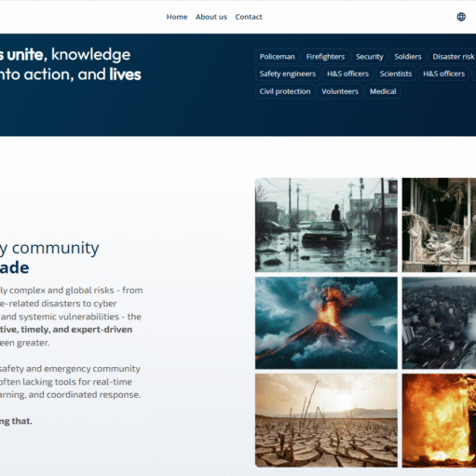Open the About us page

(211, 17)
